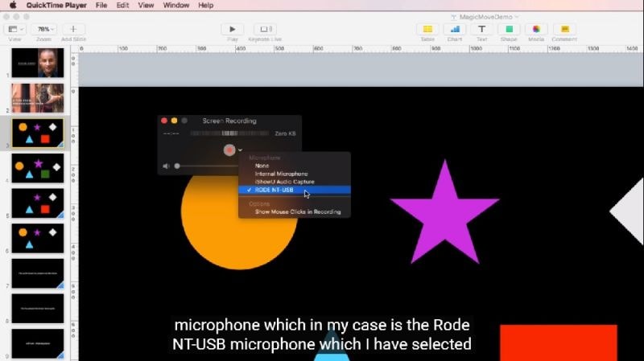Open the Apple menu
The height and width of the screenshot is (361, 644).
(13, 5)
